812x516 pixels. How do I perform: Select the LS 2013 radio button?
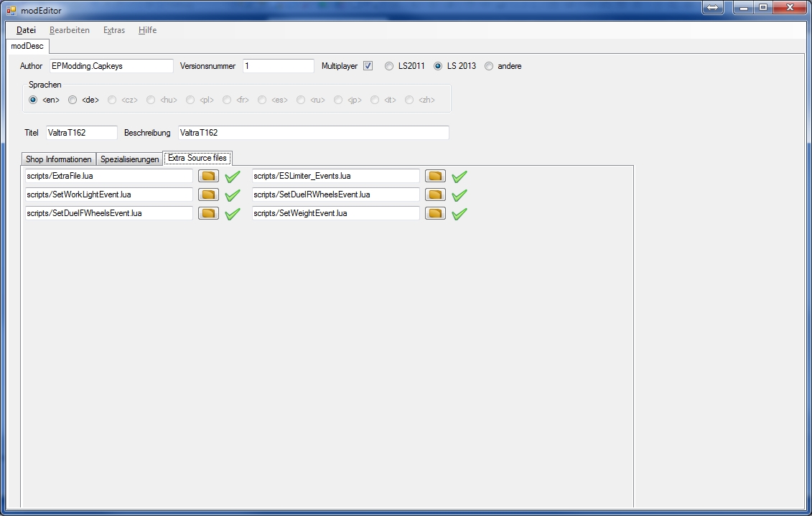pyautogui.click(x=438, y=66)
